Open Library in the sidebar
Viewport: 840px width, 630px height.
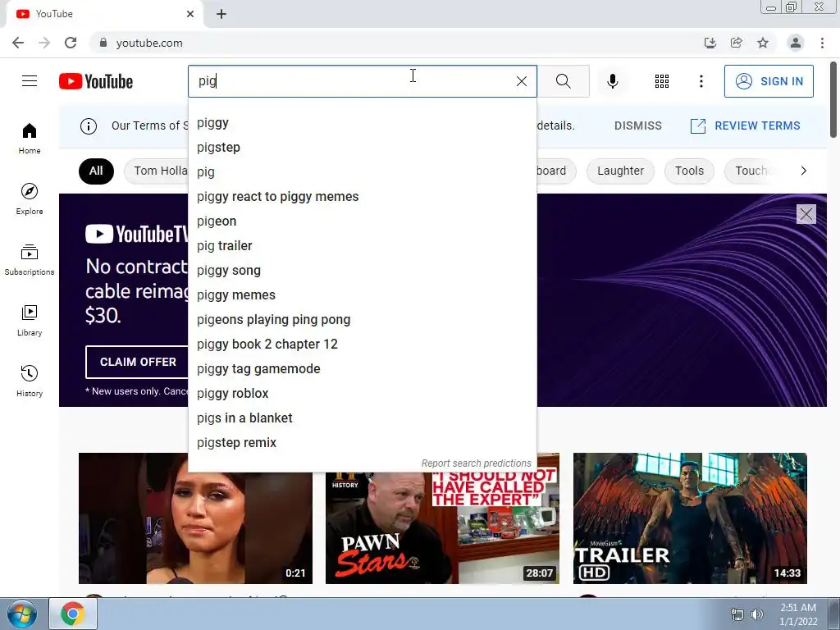point(30,320)
